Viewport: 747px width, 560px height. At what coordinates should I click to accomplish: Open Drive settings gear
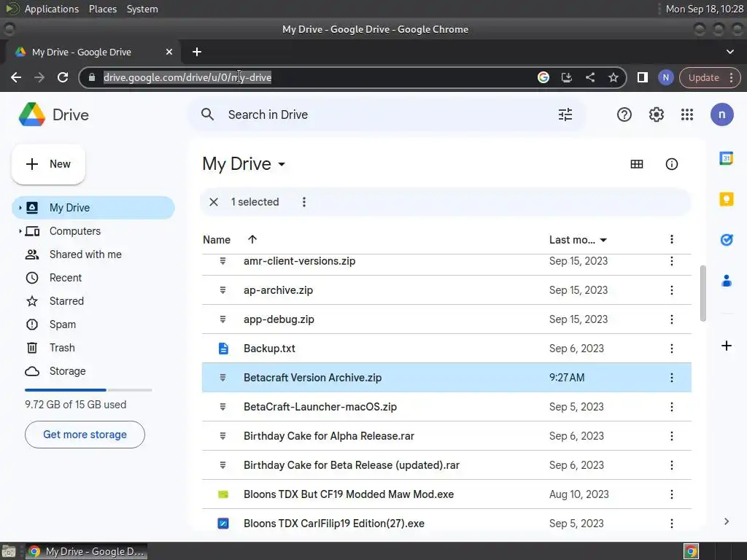(656, 114)
